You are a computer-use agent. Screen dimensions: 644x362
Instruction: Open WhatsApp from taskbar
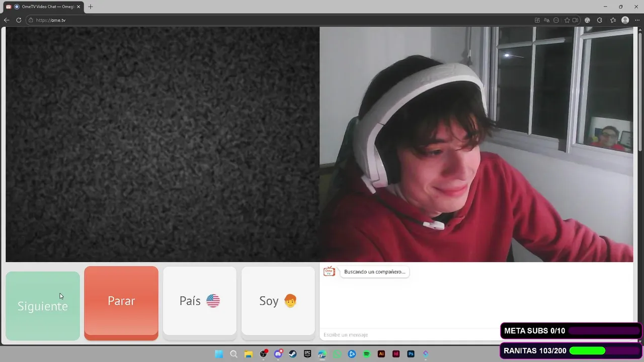pyautogui.click(x=337, y=354)
